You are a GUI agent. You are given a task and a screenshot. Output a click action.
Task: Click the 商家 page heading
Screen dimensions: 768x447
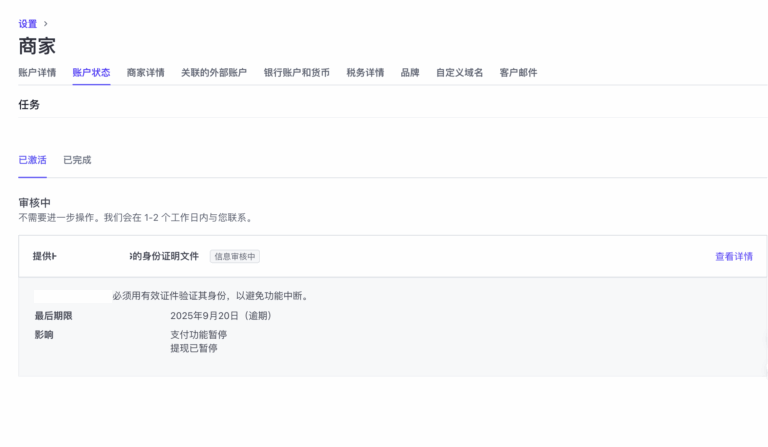[37, 46]
